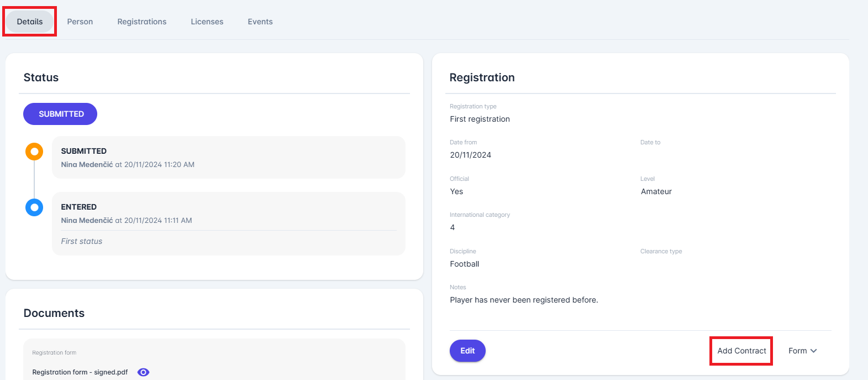Click the orange SUBMITTED timeline marker
Viewport: 868px width, 380px height.
(x=34, y=152)
